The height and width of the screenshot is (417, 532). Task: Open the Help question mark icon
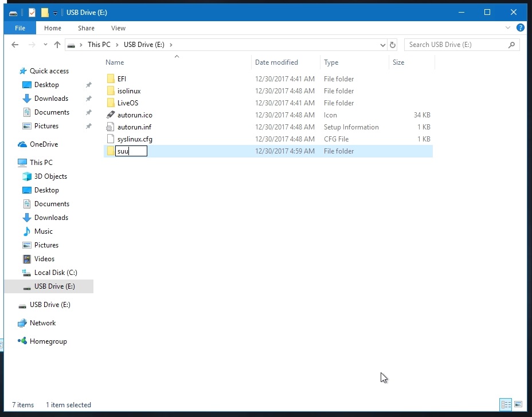tap(520, 27)
